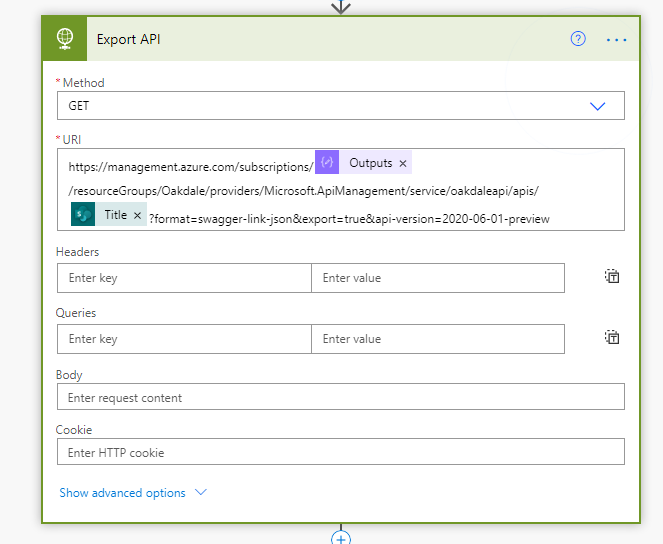Expand Show advanced options chevron
Screen dimensions: 663x544
200,492
